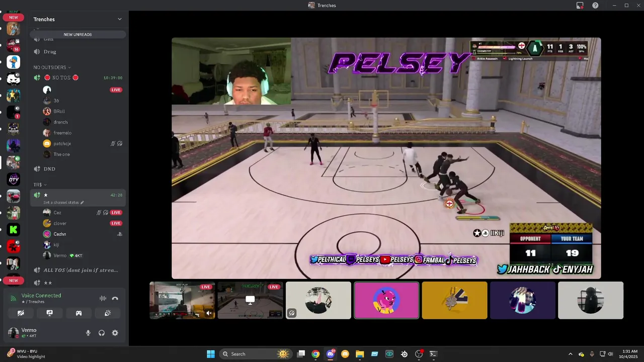Edit the Set a channel status text
This screenshot has height=362, width=644.
tap(63, 202)
